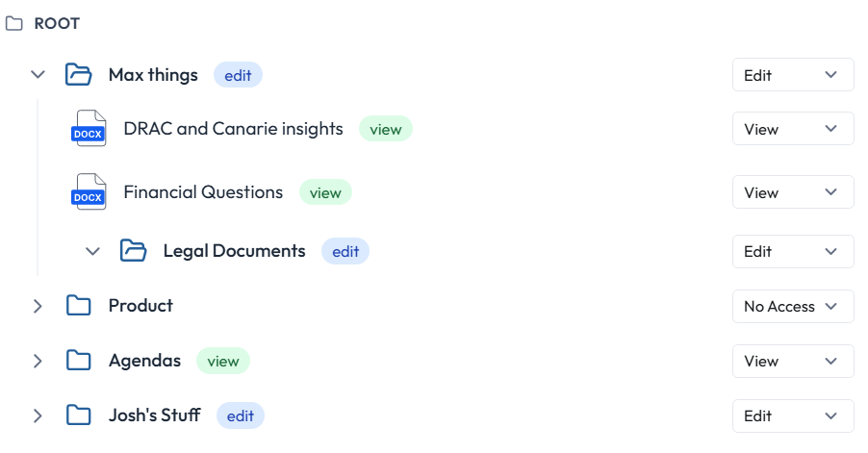Open the Max things permission dropdown
This screenshot has height=453, width=868.
(793, 75)
